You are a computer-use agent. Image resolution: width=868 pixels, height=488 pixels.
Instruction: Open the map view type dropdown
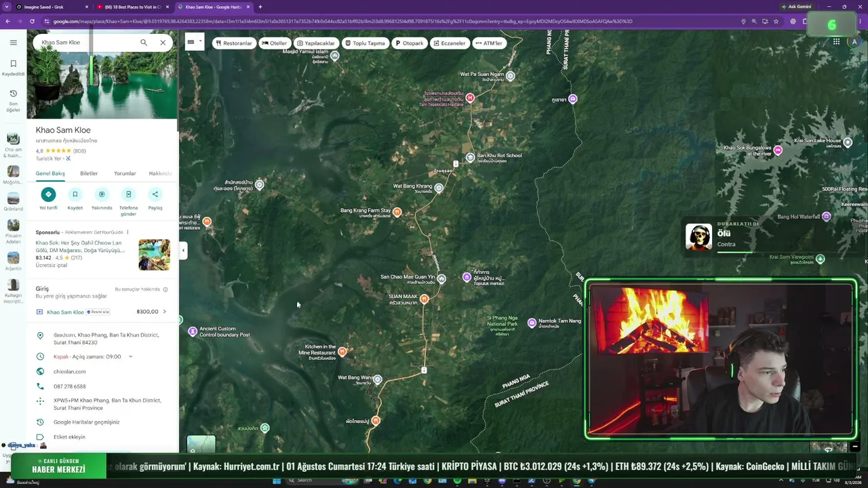pos(194,43)
